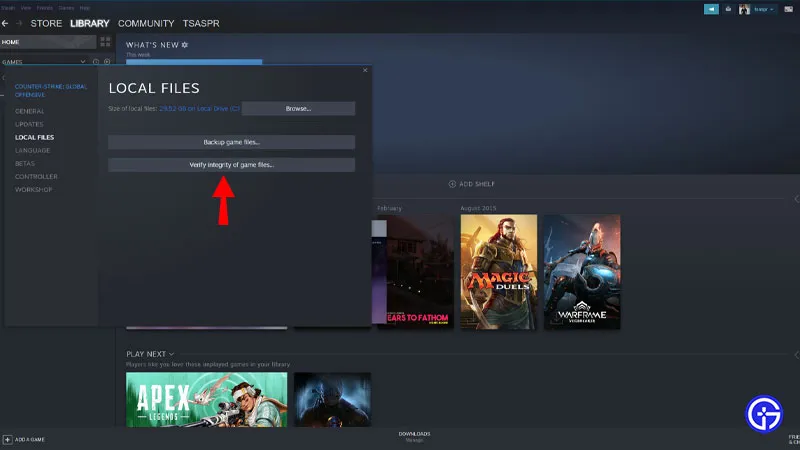Open What's New settings gear
Viewport: 800px width, 450px height.
point(185,45)
